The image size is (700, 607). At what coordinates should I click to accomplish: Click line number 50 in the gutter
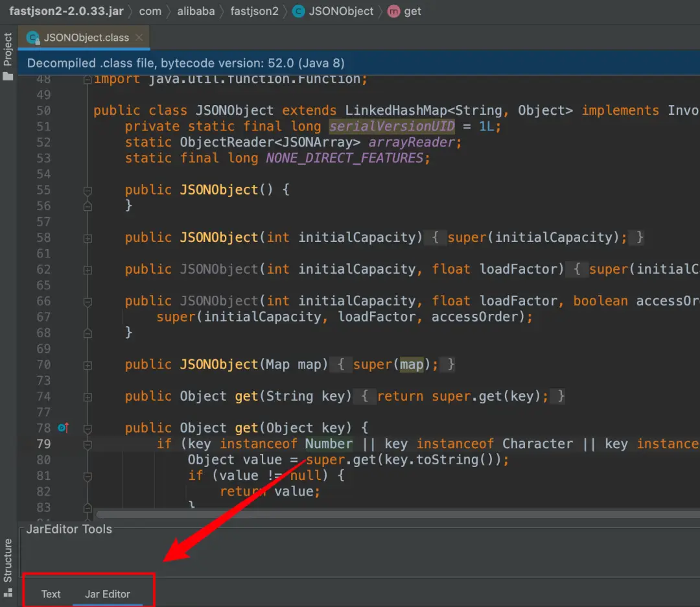43,111
